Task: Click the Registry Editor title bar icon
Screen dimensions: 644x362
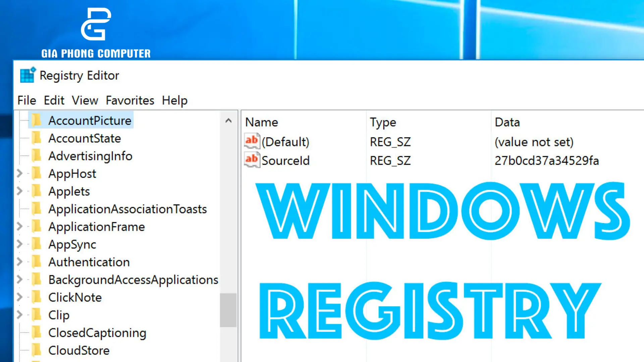Action: tap(27, 75)
